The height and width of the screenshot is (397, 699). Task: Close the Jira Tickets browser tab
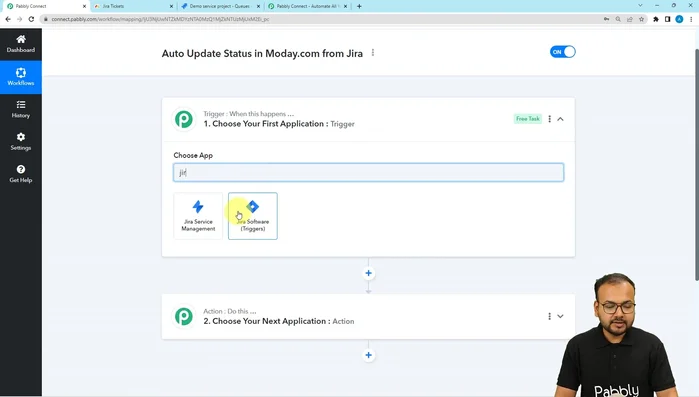(x=171, y=6)
